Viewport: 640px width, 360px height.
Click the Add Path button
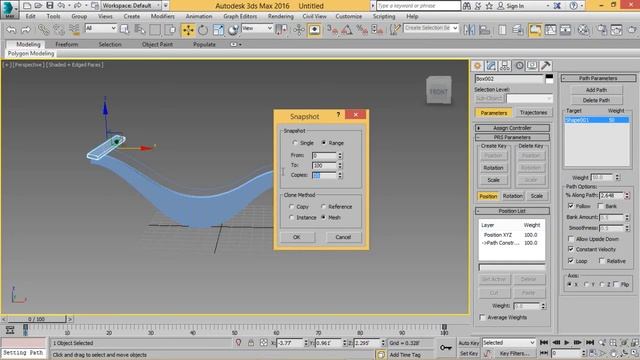[x=596, y=90]
